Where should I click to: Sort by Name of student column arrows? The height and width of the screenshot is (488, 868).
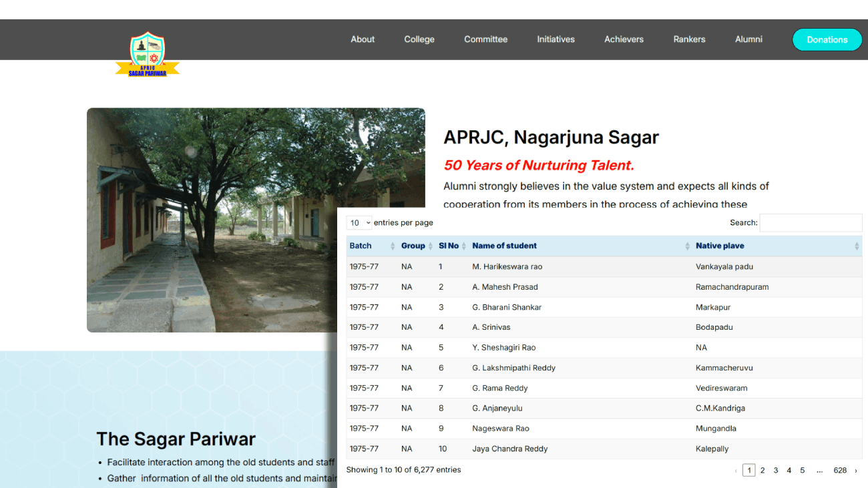tap(688, 246)
